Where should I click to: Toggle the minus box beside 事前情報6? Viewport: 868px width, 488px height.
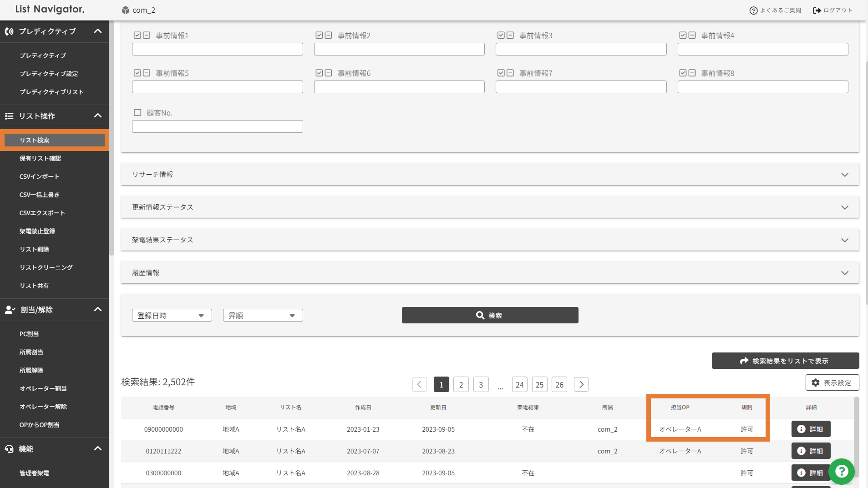328,73
